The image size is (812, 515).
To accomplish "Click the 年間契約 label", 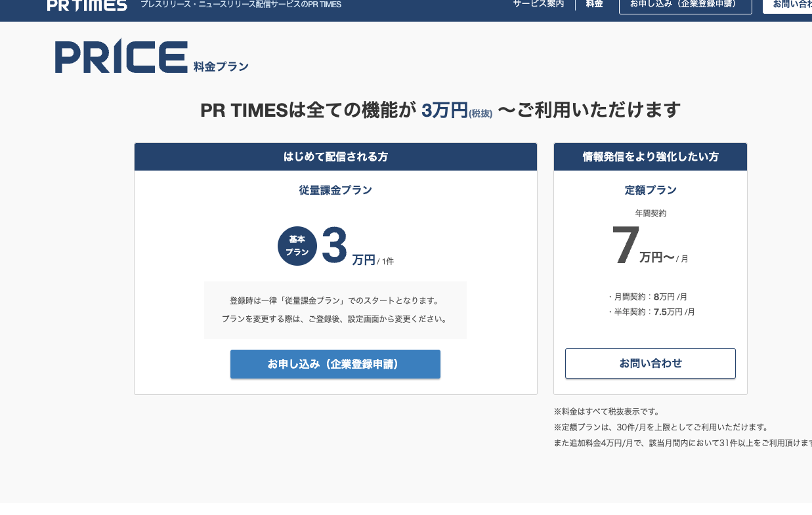I will 651,213.
